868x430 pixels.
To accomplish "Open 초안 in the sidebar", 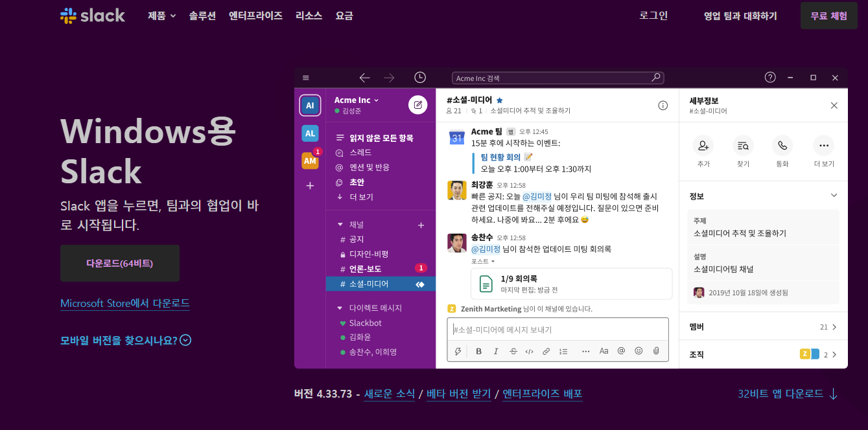I will (x=350, y=182).
